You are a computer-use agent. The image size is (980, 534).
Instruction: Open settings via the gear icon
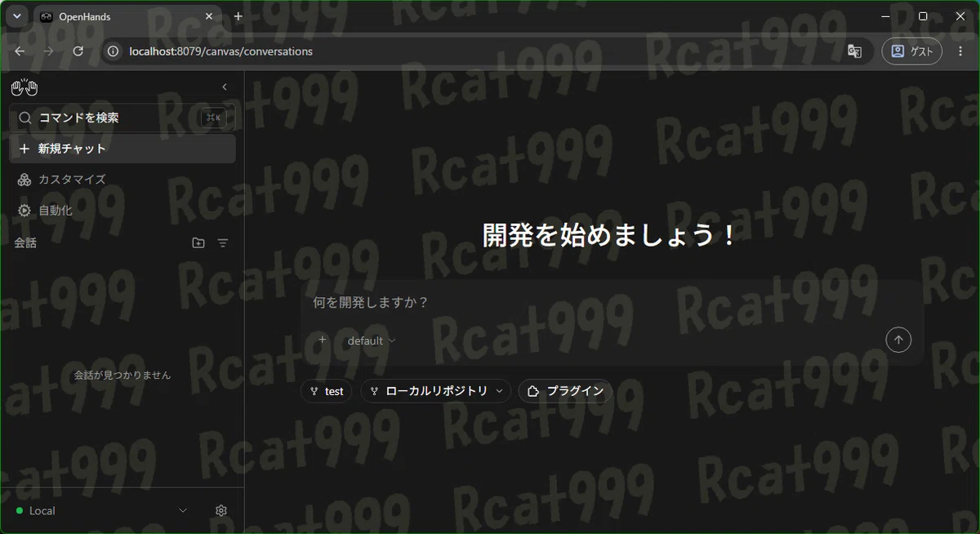220,510
